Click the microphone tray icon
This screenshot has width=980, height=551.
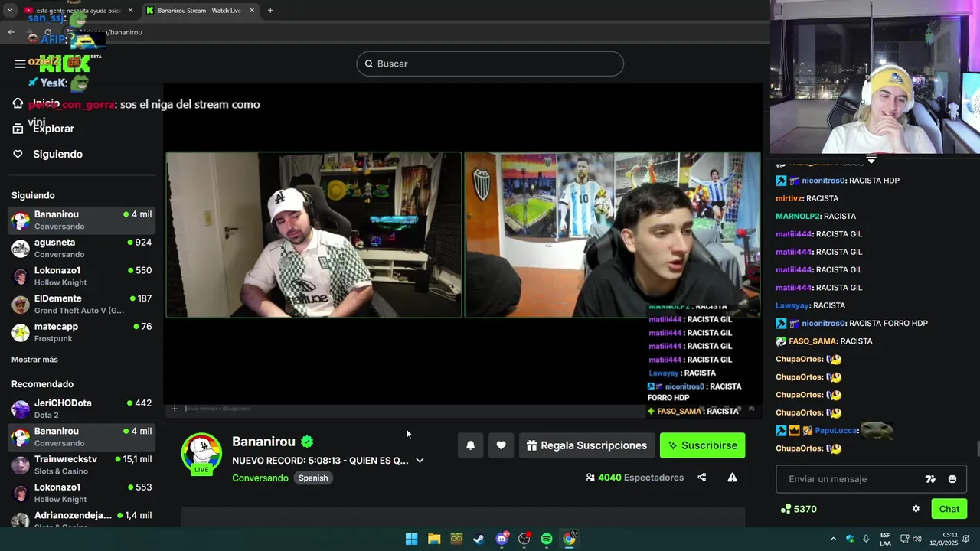coord(866,539)
